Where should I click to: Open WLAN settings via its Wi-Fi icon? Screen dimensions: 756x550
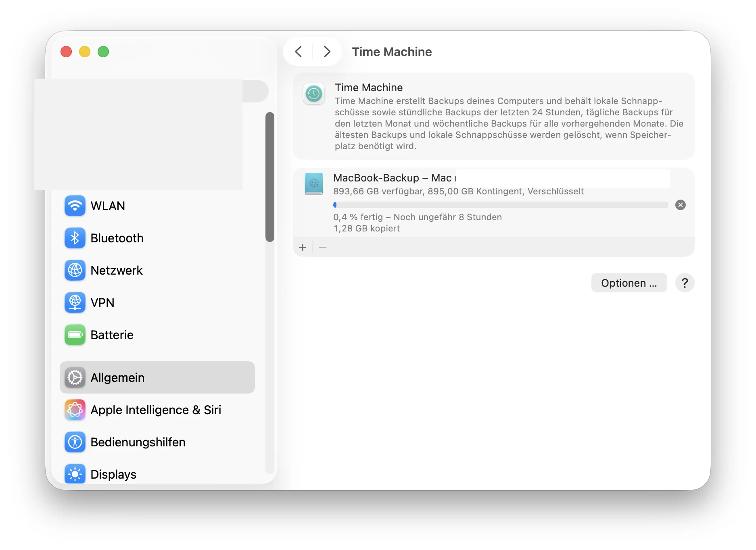point(75,206)
